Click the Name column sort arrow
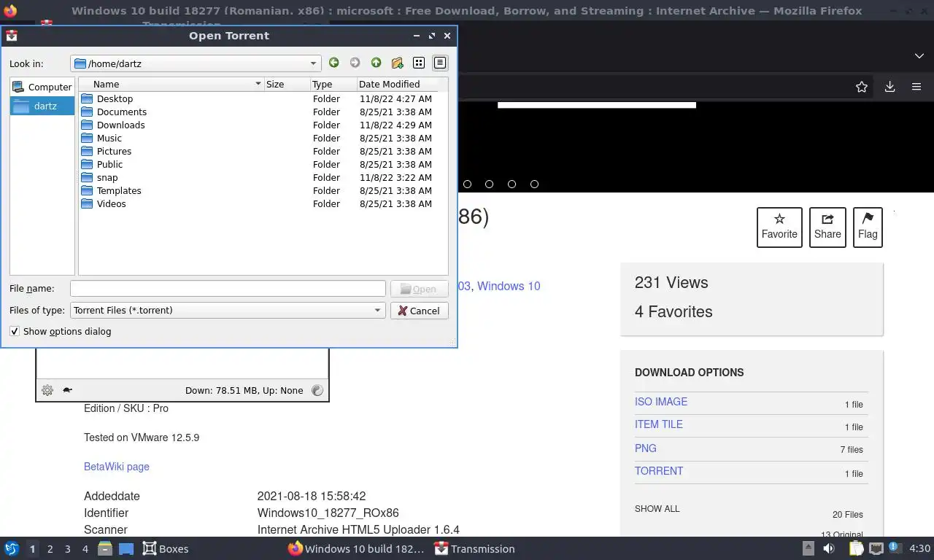934x560 pixels. (258, 84)
